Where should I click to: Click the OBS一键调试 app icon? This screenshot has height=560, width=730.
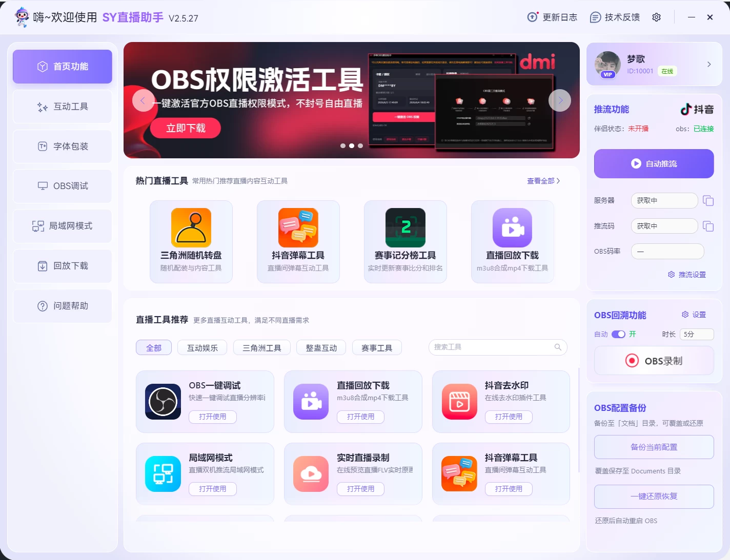point(163,402)
